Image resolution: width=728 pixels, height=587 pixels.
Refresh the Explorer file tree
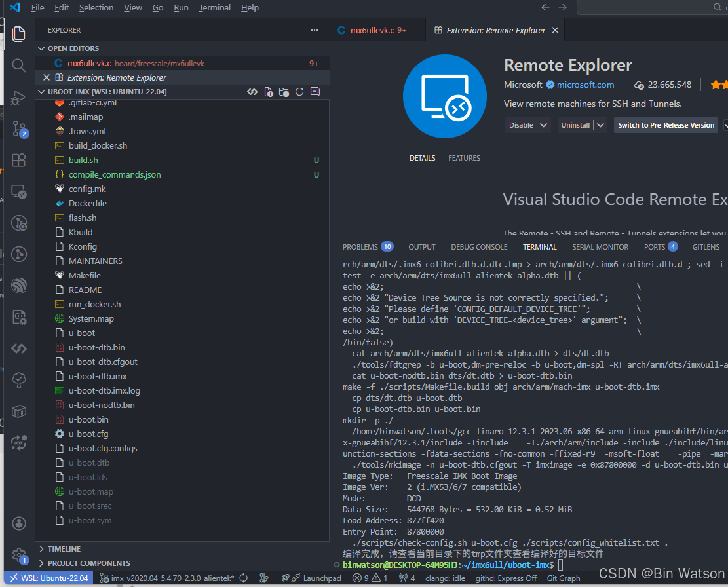point(299,92)
